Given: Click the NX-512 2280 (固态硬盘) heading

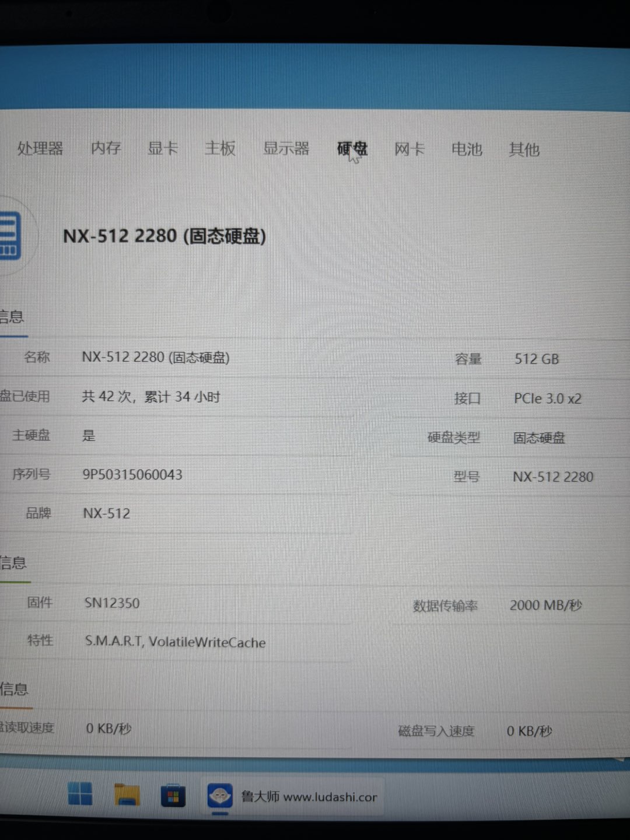Looking at the screenshot, I should [x=164, y=236].
